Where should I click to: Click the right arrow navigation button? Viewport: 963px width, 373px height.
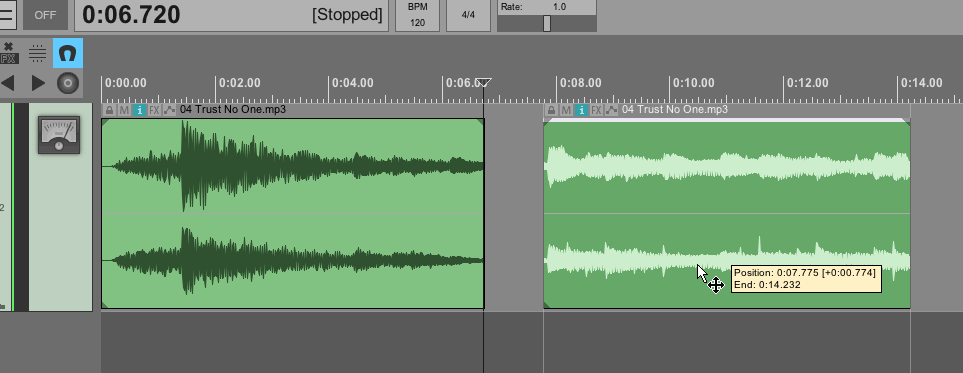[38, 83]
